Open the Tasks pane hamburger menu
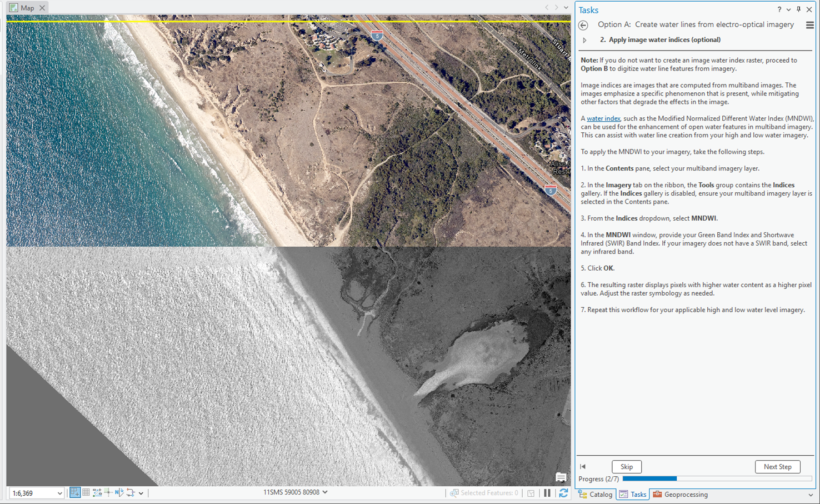 (x=810, y=25)
